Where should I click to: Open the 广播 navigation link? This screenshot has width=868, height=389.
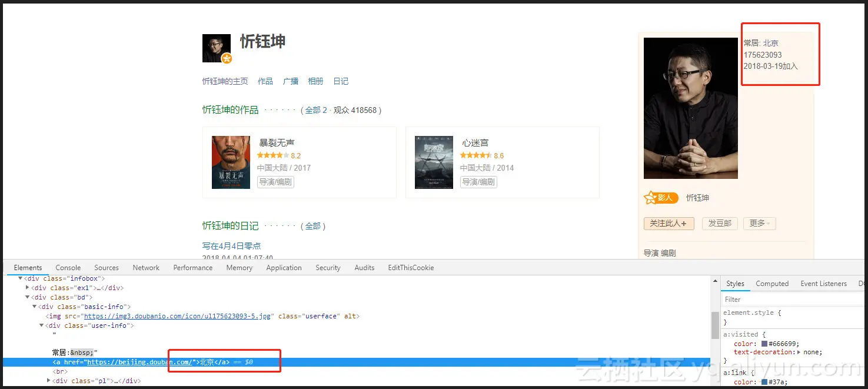291,81
